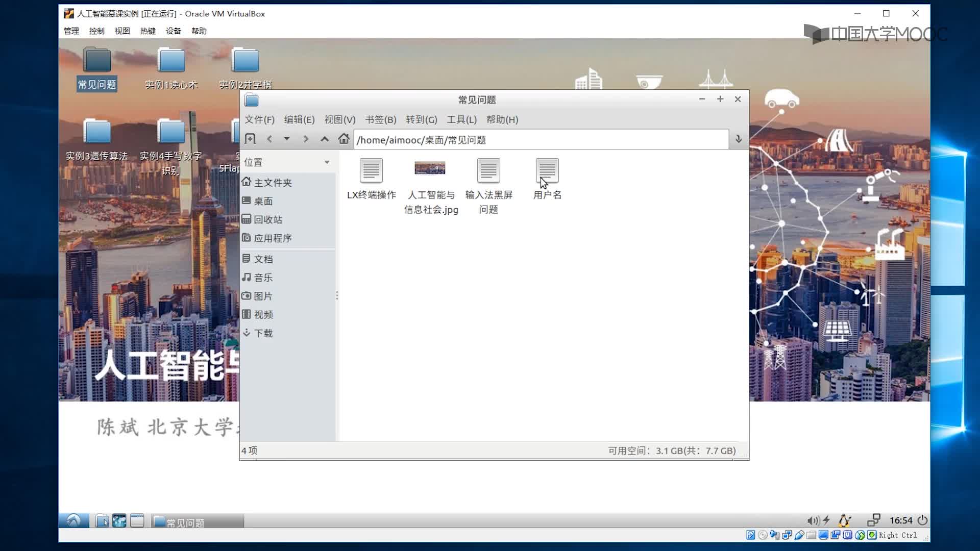The height and width of the screenshot is (551, 980).
Task: Select the 实例4手写数字识别 desktop folder
Action: [171, 147]
